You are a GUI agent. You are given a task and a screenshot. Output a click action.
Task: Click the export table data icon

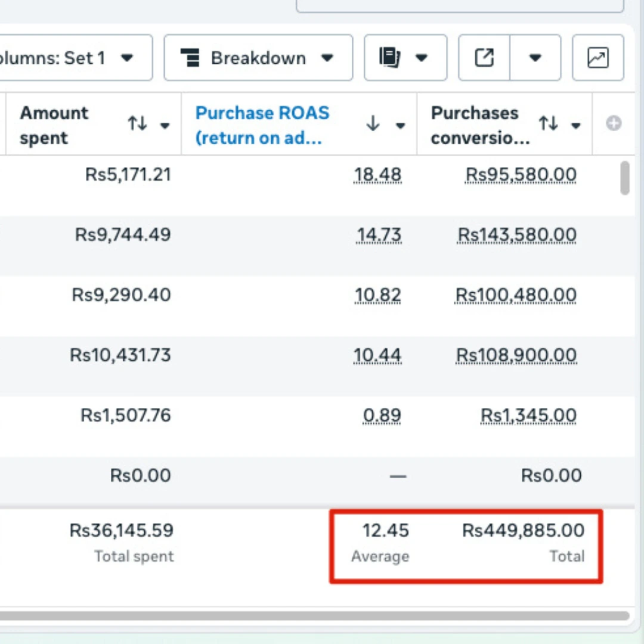pos(484,58)
